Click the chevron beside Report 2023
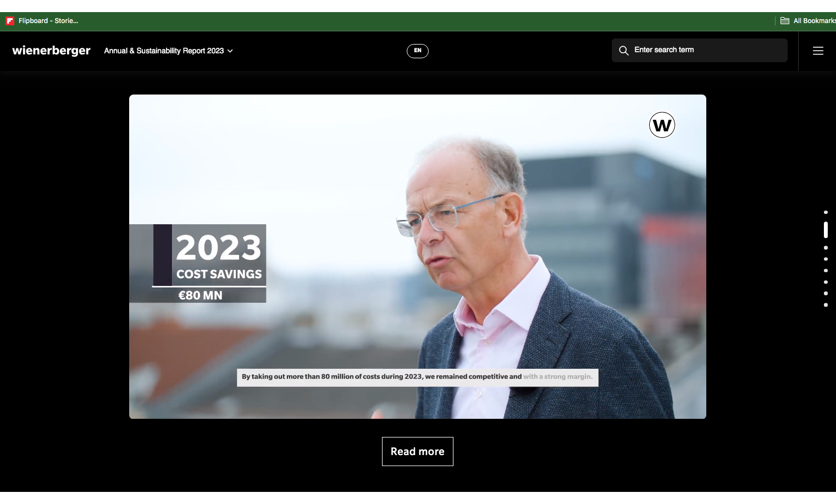 pos(230,51)
